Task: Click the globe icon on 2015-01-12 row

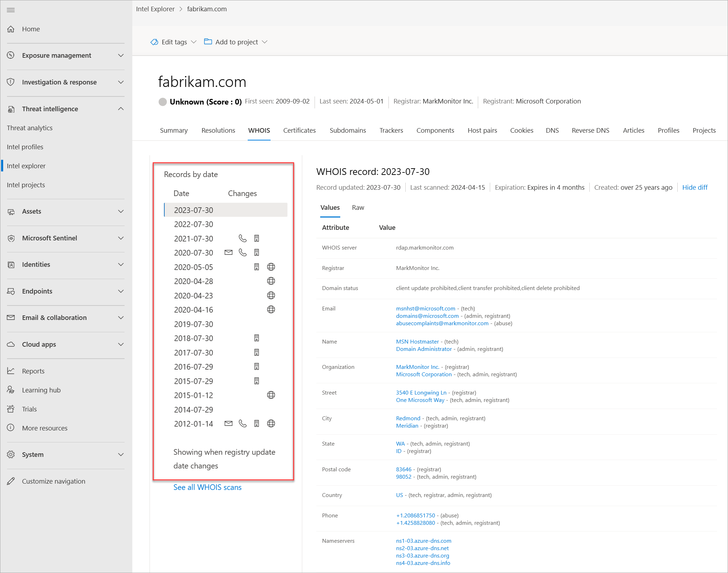Action: pos(271,395)
